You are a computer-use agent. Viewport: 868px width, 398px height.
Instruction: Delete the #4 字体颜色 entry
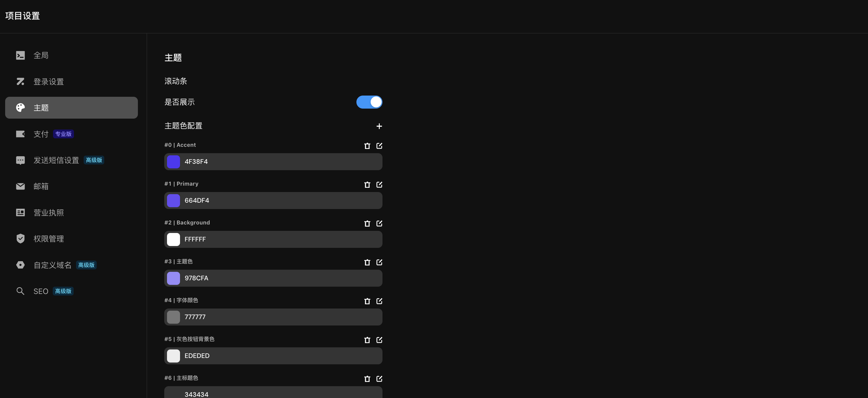click(367, 301)
